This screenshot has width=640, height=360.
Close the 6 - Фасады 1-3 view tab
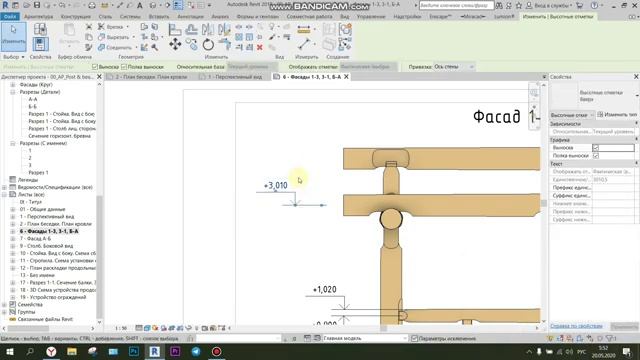coord(346,77)
